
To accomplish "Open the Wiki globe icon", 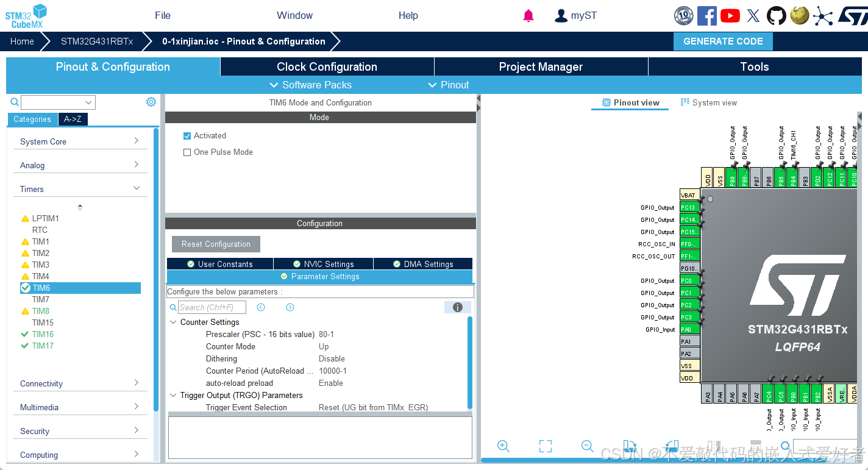I will (799, 16).
